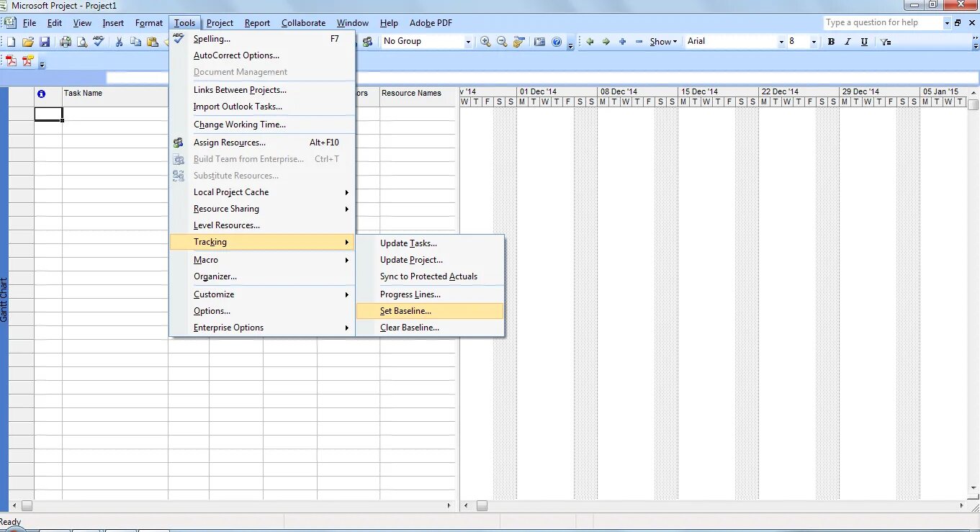Image resolution: width=980 pixels, height=532 pixels.
Task: Select Organizer... in Tools menu
Action: 263,276
